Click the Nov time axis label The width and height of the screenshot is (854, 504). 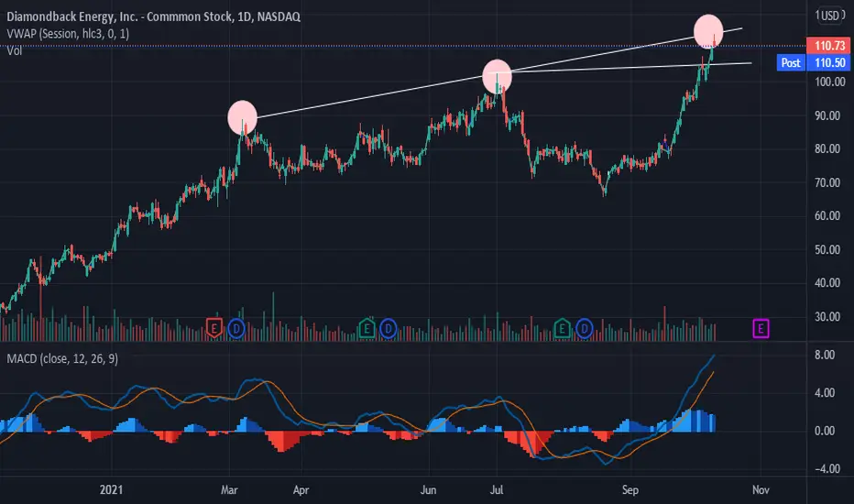click(x=761, y=490)
